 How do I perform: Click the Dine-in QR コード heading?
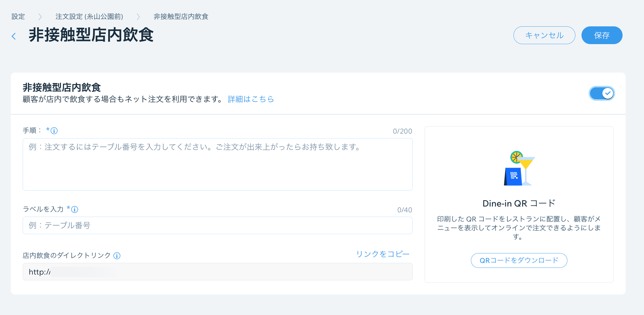[519, 203]
